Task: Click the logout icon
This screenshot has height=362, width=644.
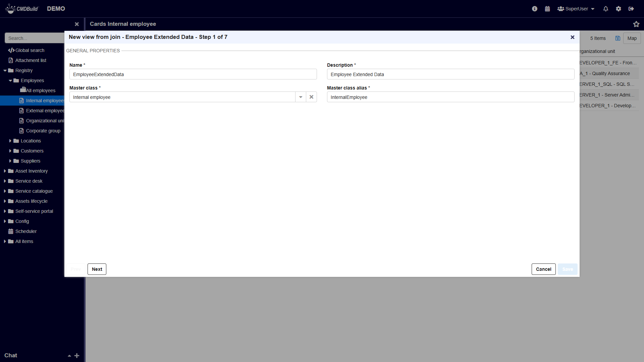Action: coord(631,9)
